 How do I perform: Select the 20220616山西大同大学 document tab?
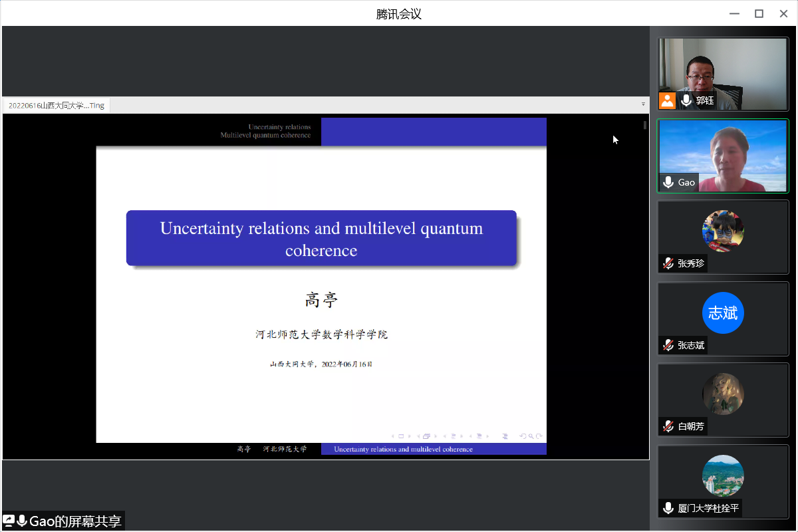coord(57,105)
